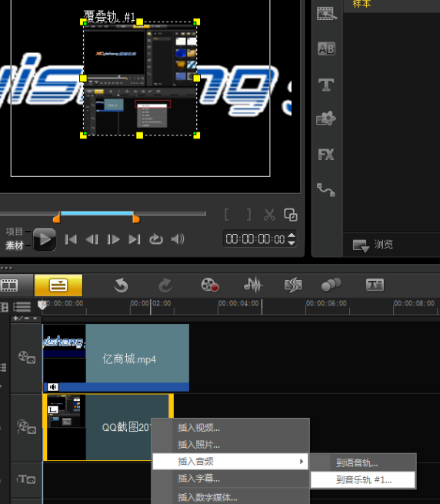Screen dimensions: 440x504
Task: Toggle the title track visibility icon
Action: [x=26, y=479]
